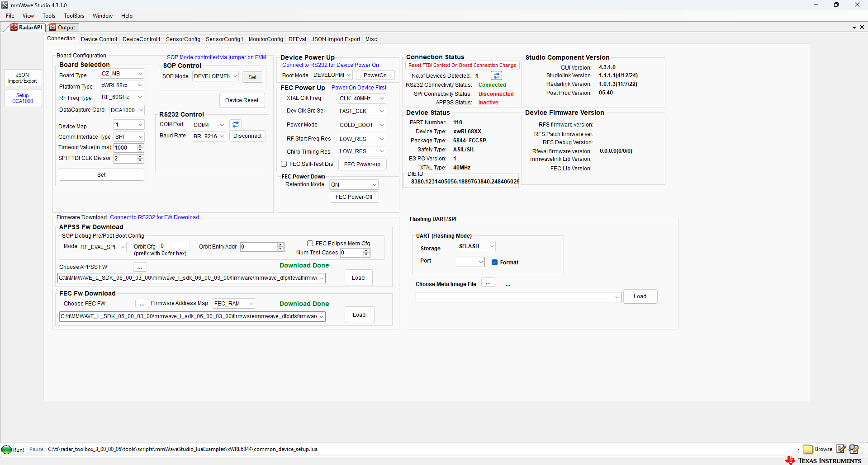
Task: Open the tab panel dropdown arrow icon
Action: 854,28
